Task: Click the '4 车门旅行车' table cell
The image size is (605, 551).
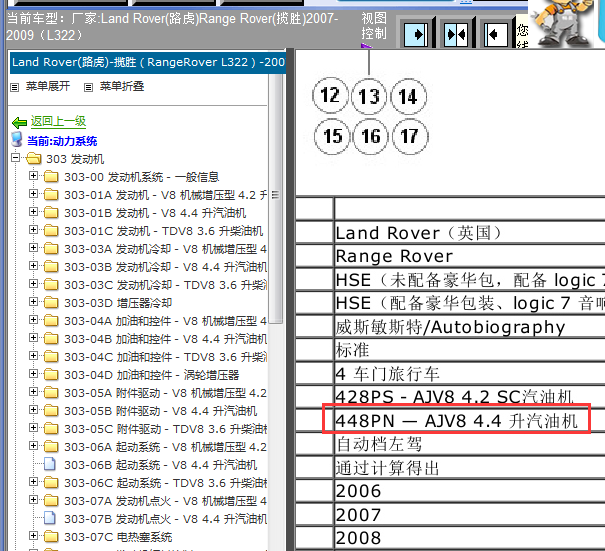Action: (x=470, y=374)
